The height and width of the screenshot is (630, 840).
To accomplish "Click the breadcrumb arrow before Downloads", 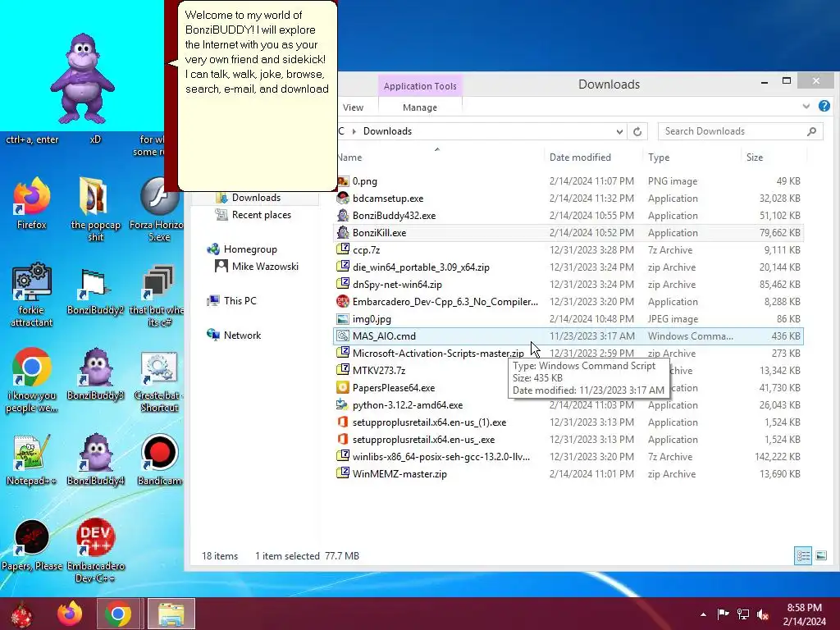I will tap(354, 131).
